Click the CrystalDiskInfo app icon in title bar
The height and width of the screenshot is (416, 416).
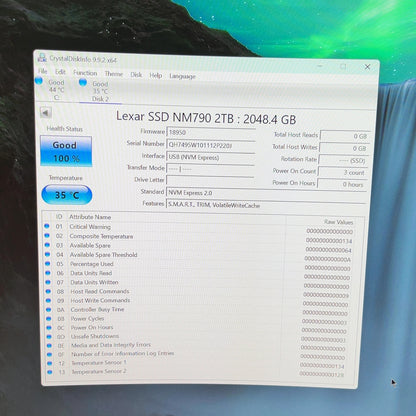tap(42, 57)
